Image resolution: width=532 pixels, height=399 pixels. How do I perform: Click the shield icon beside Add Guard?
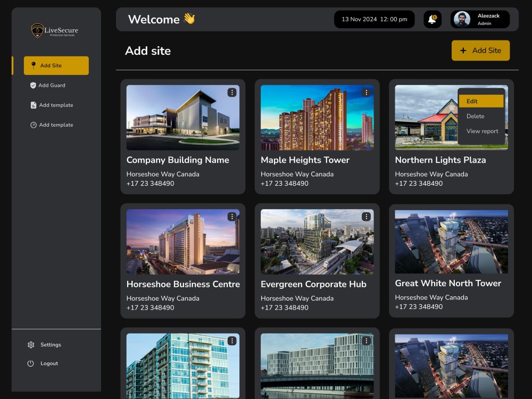coord(33,85)
